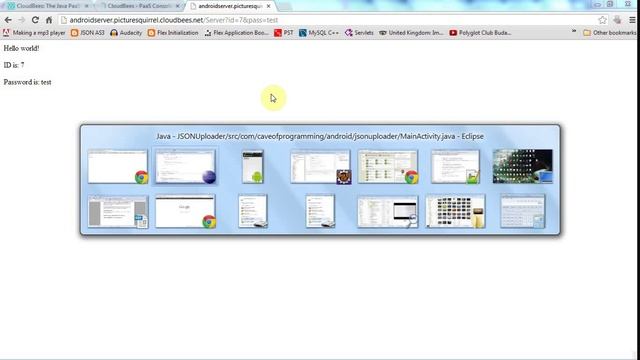Close the CloudBees Java PaaS tab
Screen dimensions: 640x360
tap(87, 6)
